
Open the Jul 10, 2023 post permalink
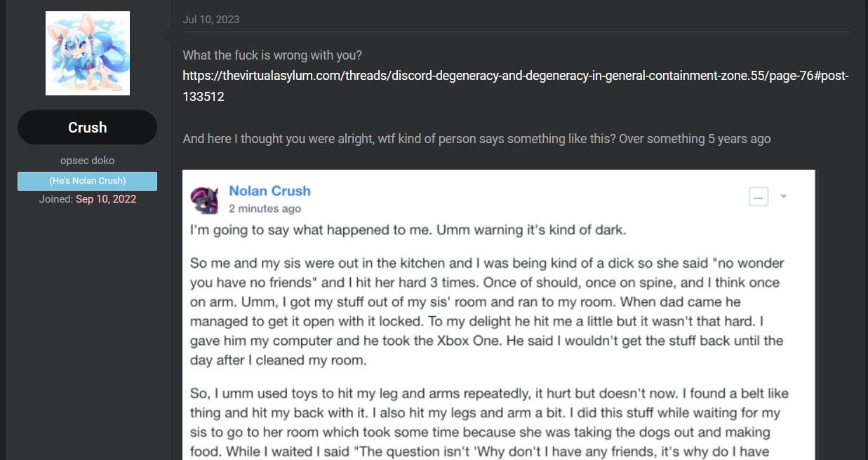211,20
